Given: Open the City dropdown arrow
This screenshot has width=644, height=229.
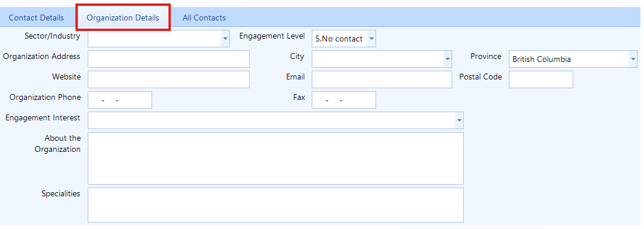Looking at the screenshot, I should (447, 59).
